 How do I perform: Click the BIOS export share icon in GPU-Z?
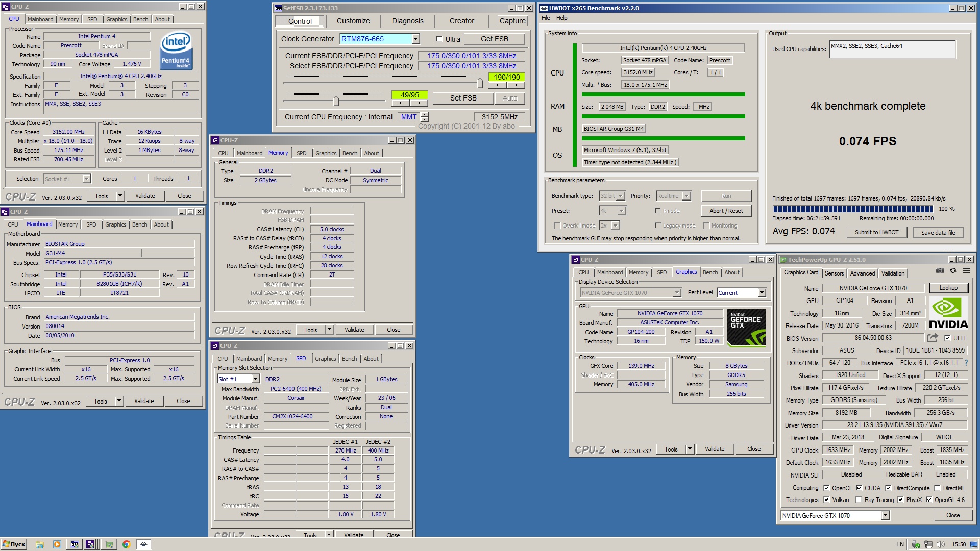(x=933, y=338)
